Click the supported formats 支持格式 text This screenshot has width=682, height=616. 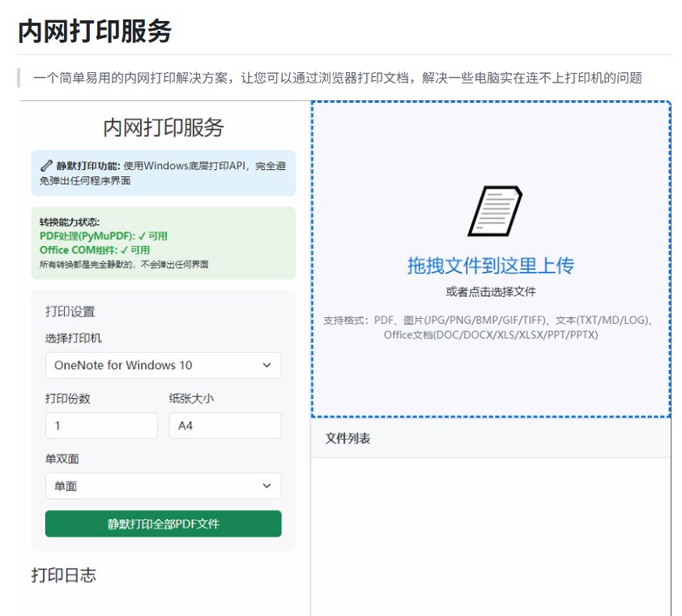point(491,327)
